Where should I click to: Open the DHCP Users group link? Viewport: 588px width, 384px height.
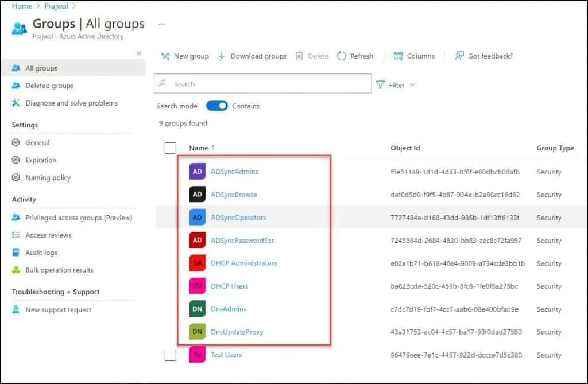coord(230,286)
